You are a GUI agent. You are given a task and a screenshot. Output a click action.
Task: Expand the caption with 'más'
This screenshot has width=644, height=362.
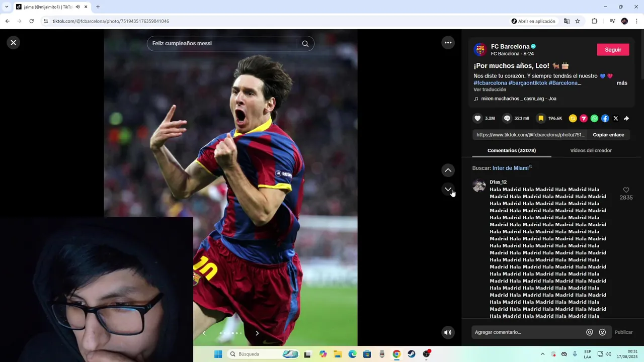click(x=622, y=83)
